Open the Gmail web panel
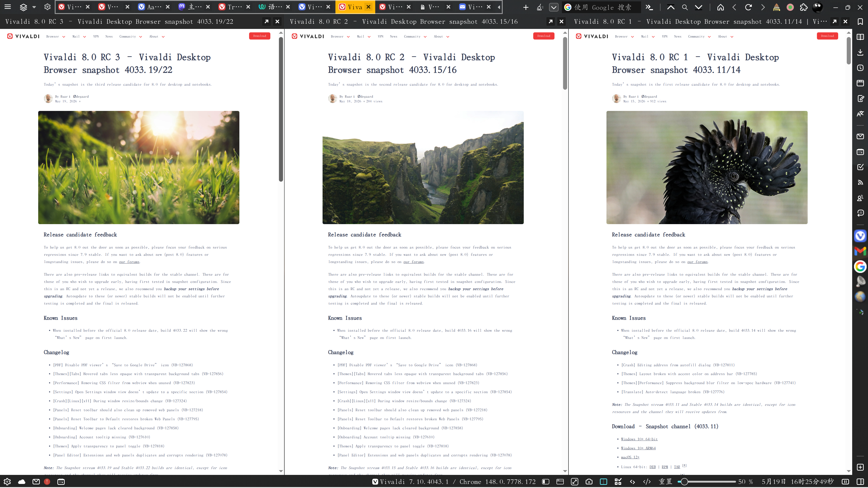Viewport: 868px width, 488px height. coord(860,251)
